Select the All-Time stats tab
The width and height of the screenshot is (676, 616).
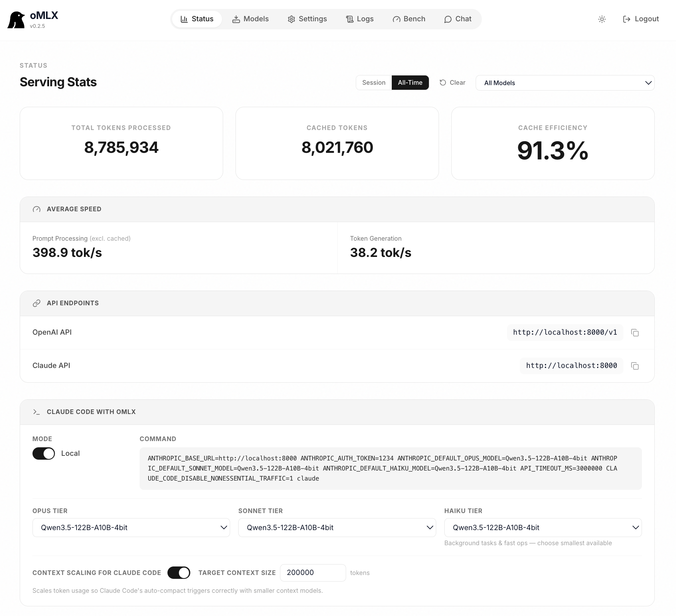[x=410, y=82]
